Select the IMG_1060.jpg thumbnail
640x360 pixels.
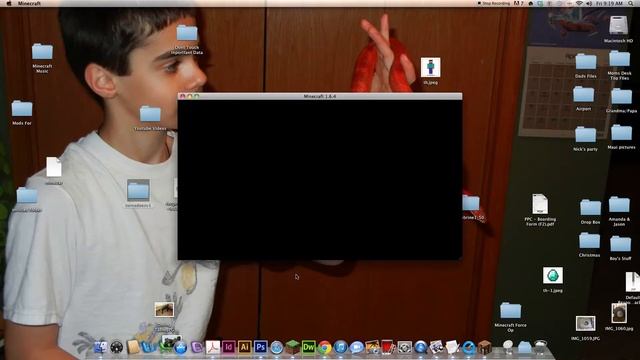[x=619, y=313]
